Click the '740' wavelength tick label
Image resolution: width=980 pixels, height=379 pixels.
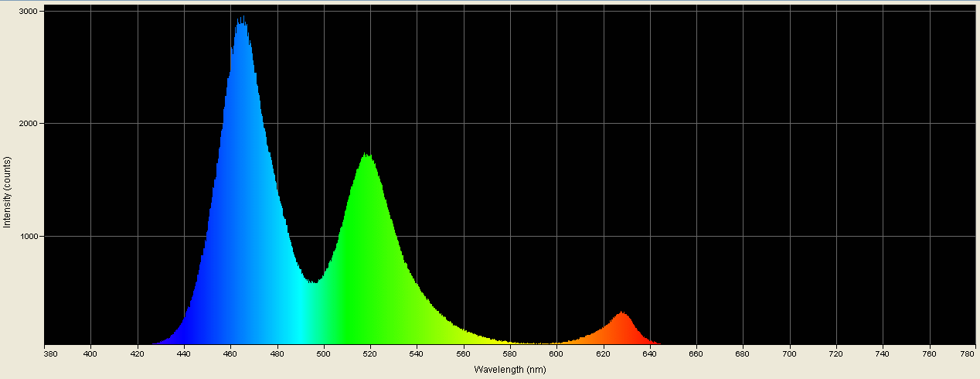click(x=883, y=354)
